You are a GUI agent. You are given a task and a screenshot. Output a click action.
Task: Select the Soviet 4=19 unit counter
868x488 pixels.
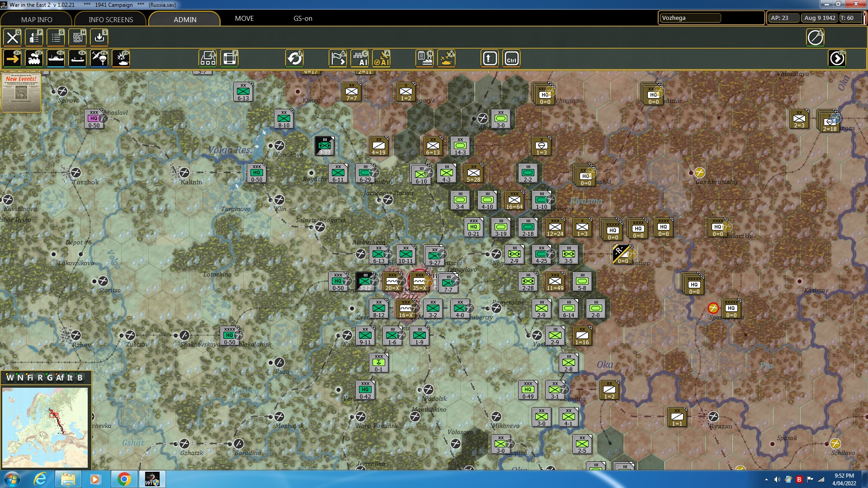[x=379, y=146]
